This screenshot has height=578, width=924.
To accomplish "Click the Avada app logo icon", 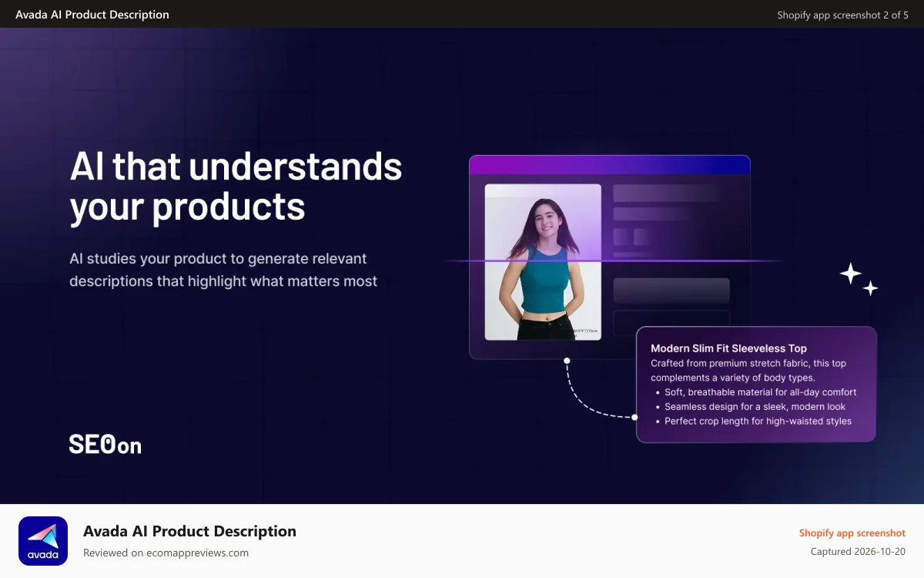I will [43, 541].
